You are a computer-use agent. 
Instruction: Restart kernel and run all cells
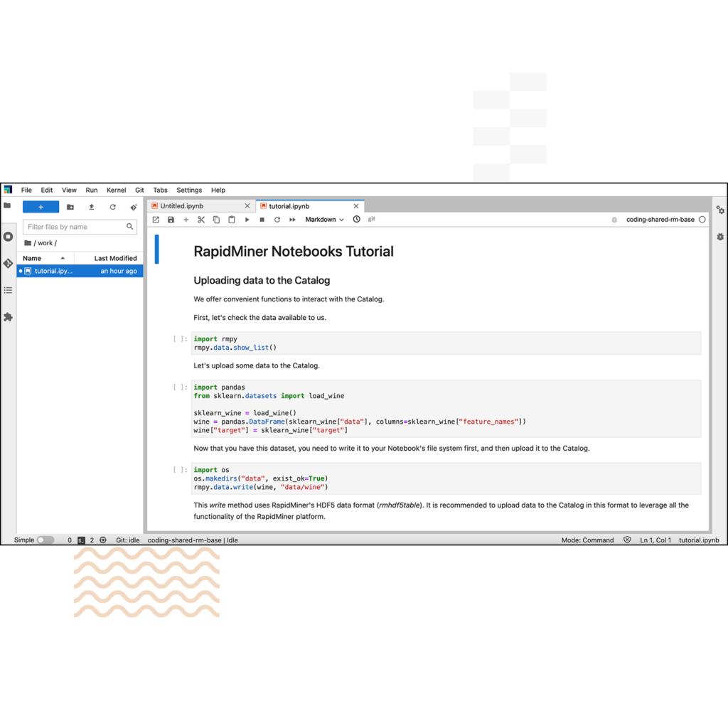click(x=292, y=220)
